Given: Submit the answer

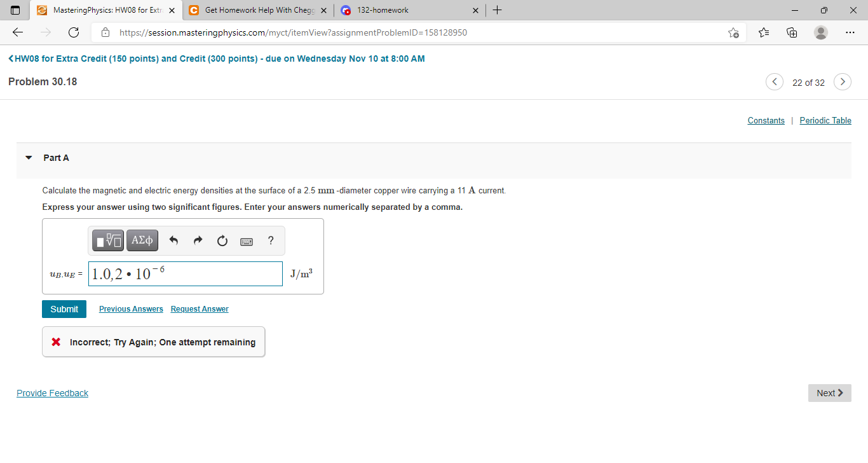Looking at the screenshot, I should (64, 308).
